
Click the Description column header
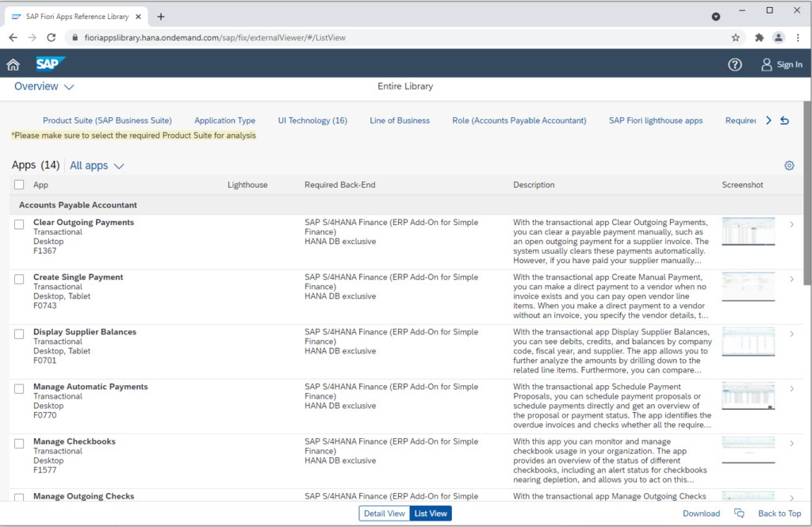click(534, 185)
